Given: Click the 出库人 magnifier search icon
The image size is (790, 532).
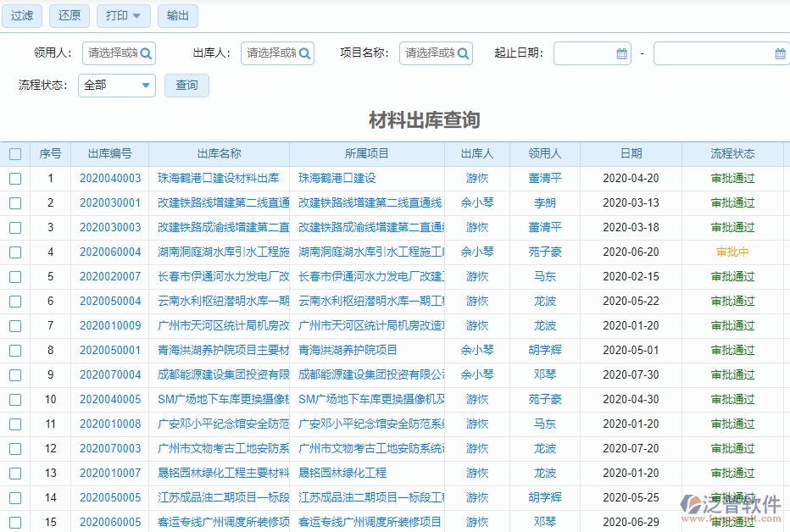Looking at the screenshot, I should pos(303,53).
